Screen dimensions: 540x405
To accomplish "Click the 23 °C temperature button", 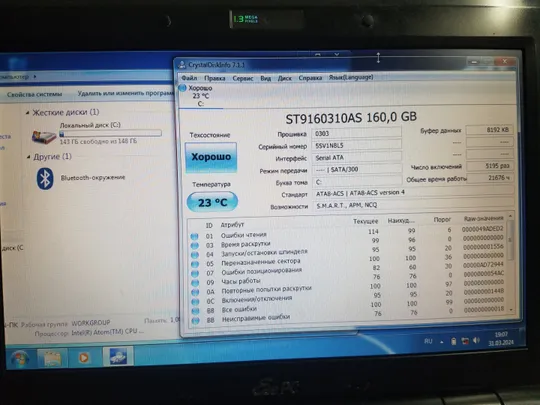I will click(x=212, y=202).
